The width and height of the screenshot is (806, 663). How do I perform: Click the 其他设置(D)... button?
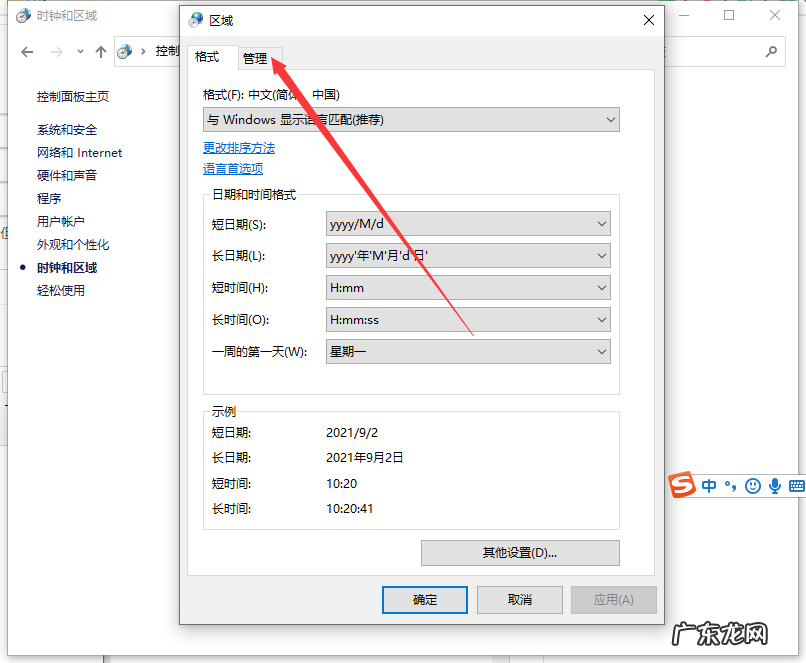click(519, 552)
